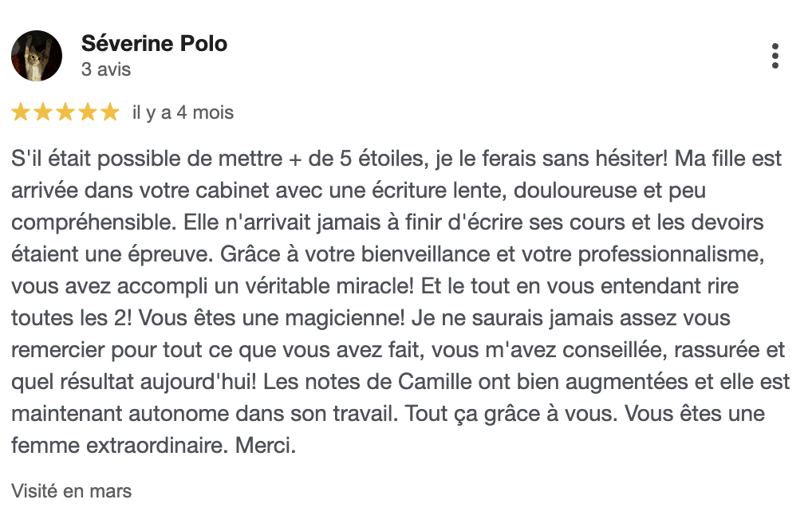Click the first rating star

click(22, 112)
